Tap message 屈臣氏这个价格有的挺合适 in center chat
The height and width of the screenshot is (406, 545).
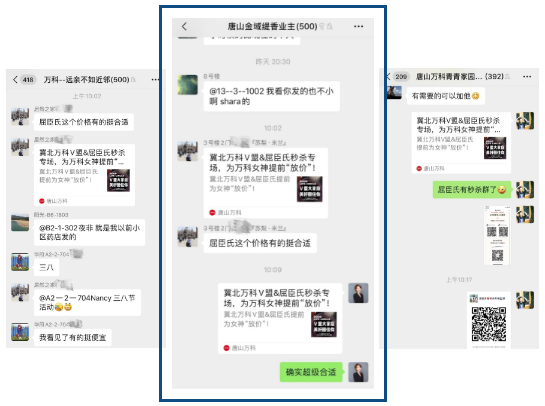pyautogui.click(x=260, y=243)
